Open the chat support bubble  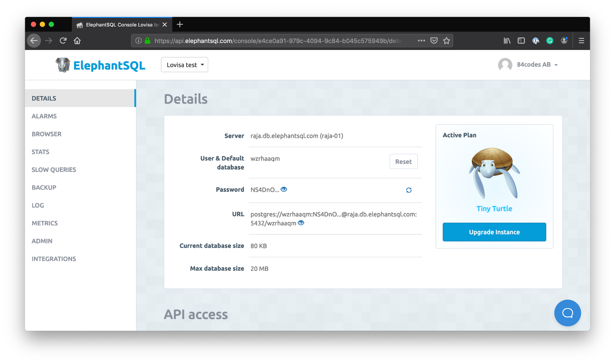pyautogui.click(x=567, y=313)
